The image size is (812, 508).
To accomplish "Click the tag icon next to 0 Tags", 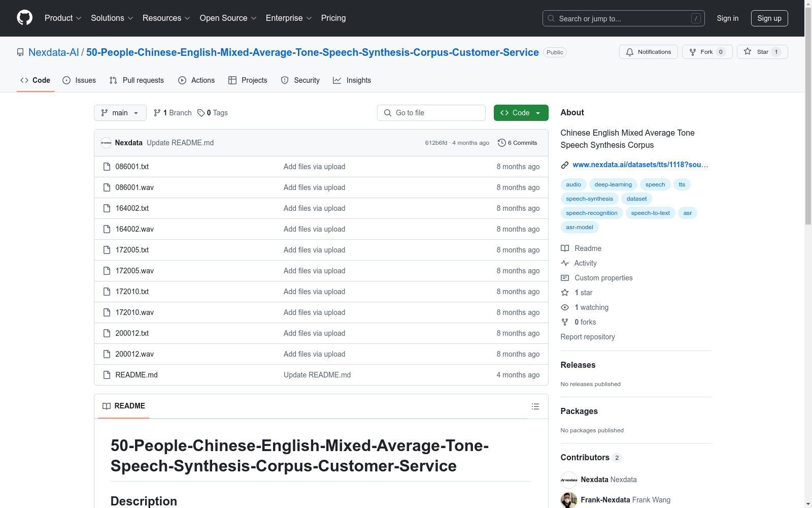I will 201,113.
